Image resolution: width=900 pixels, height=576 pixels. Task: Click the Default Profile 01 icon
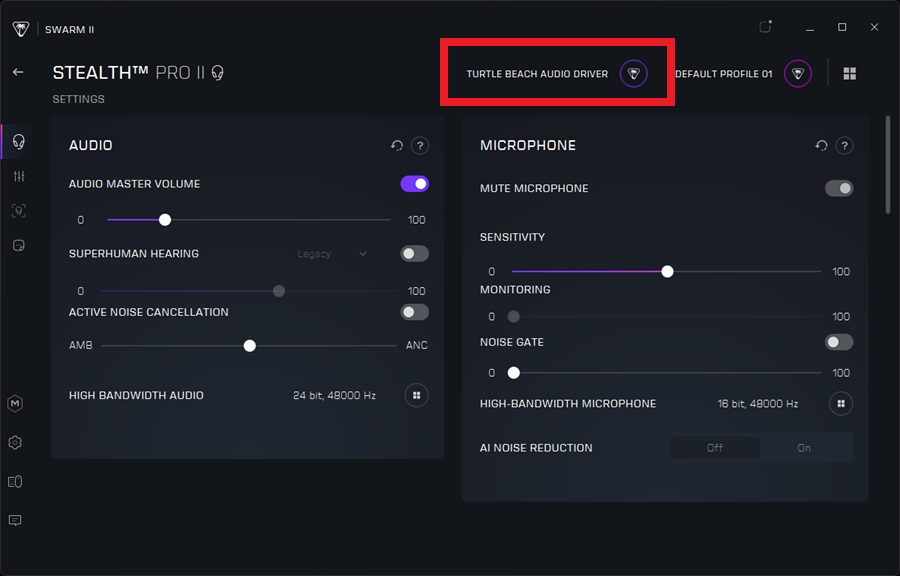pos(798,73)
